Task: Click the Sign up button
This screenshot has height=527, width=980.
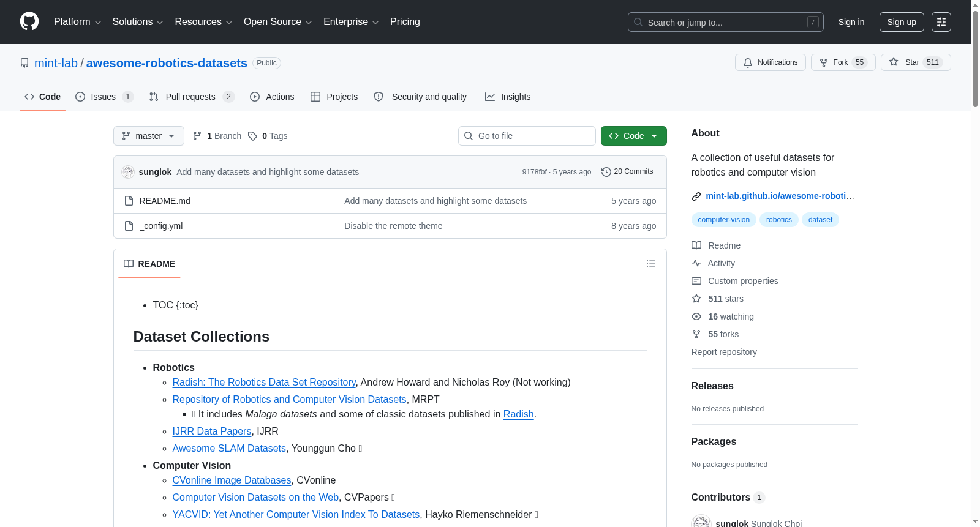Action: (902, 22)
